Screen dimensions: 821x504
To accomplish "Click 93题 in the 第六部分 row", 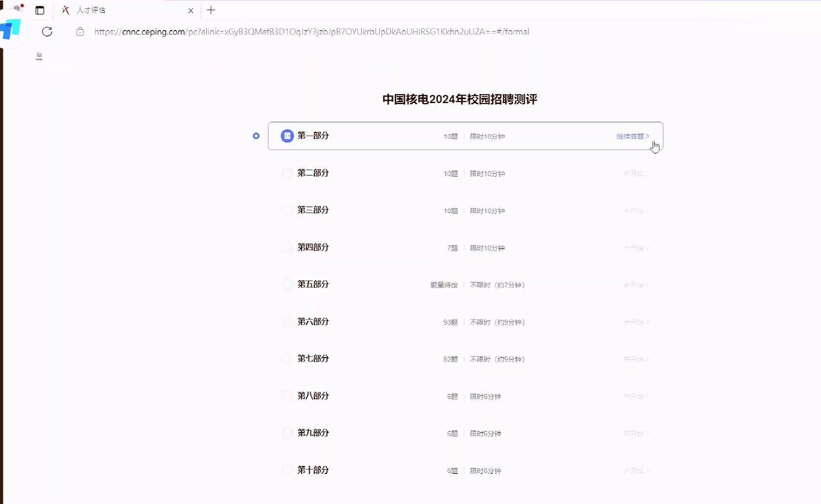I will pyautogui.click(x=450, y=323).
